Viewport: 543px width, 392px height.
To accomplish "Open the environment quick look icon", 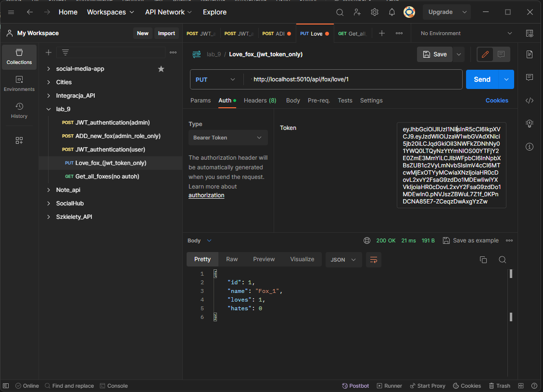I will pyautogui.click(x=530, y=33).
